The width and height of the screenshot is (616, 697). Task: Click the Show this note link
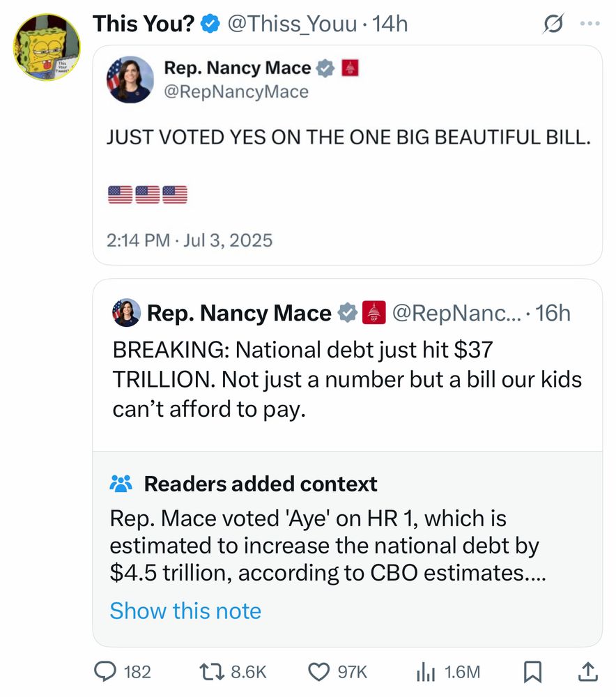point(185,611)
